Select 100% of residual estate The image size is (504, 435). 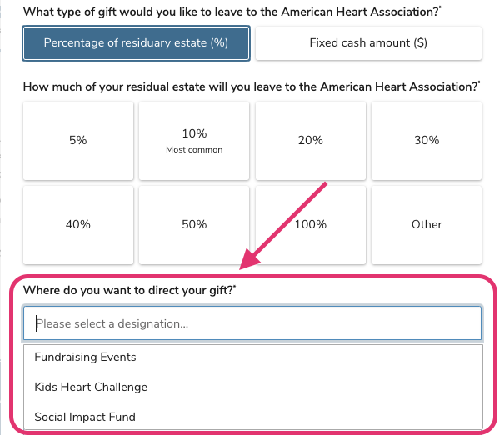point(310,224)
